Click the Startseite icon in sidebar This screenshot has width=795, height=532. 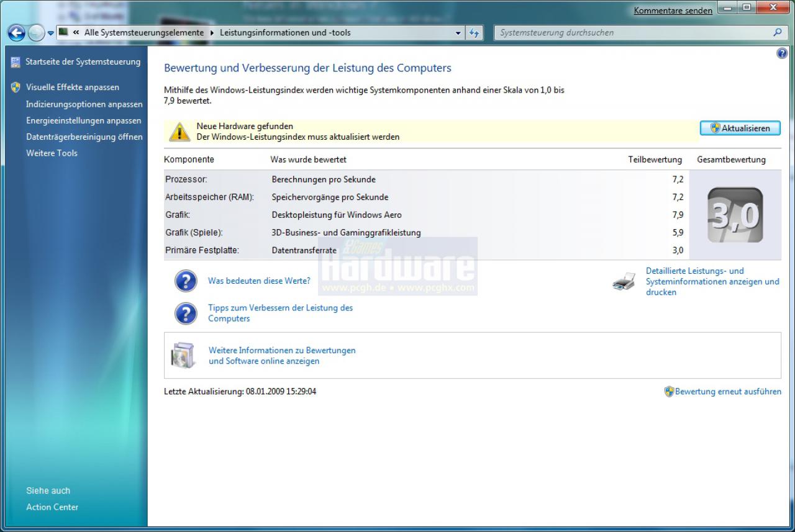16,61
